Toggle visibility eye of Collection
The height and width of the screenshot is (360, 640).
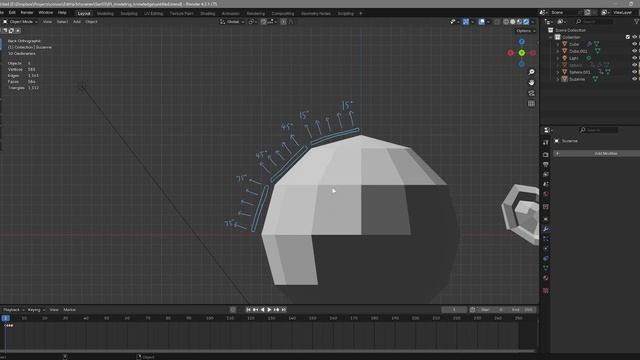click(x=634, y=37)
